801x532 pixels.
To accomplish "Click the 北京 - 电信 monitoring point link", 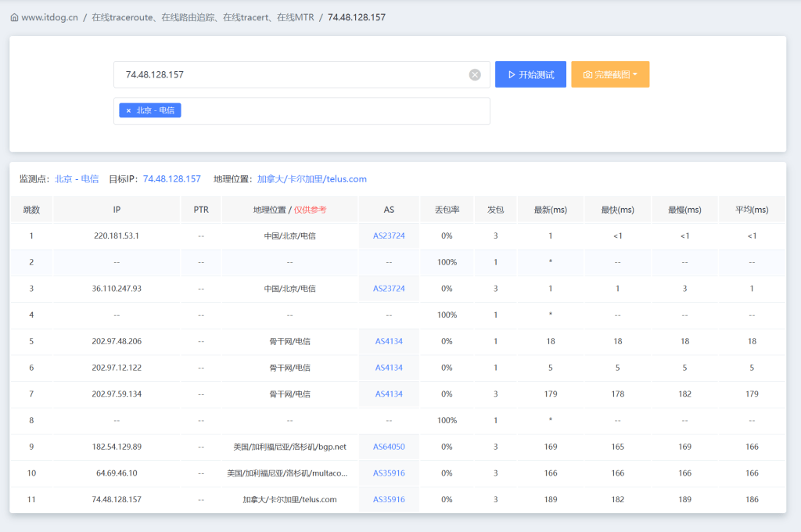I will click(77, 179).
